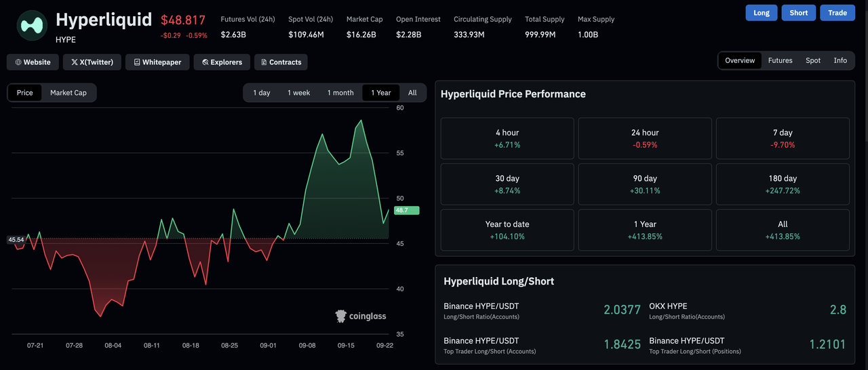Click the search icon on Explorers button
Viewport: 868px width, 370px height.
click(x=205, y=62)
